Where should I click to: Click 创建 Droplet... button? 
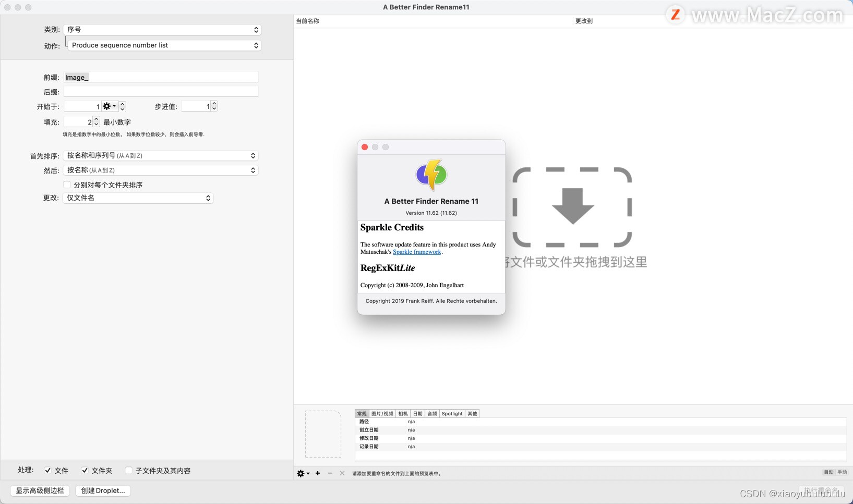[103, 490]
